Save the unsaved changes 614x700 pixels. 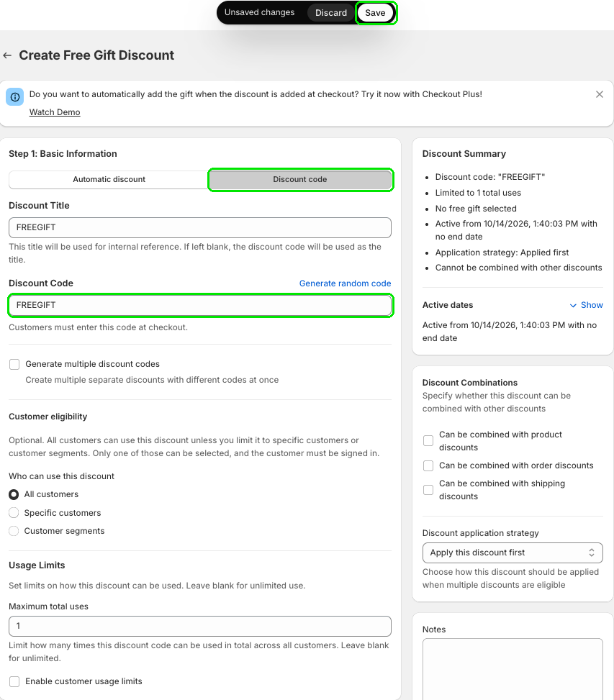(375, 13)
